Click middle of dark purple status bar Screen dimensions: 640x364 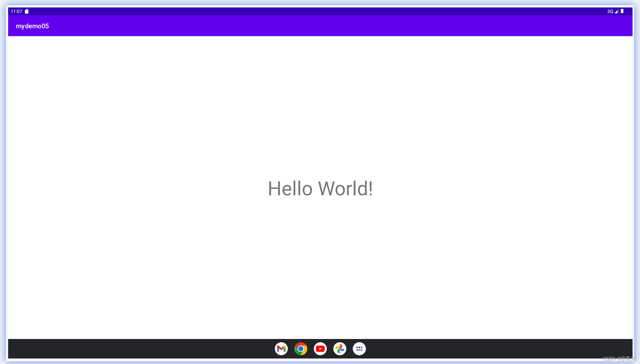(320, 11)
